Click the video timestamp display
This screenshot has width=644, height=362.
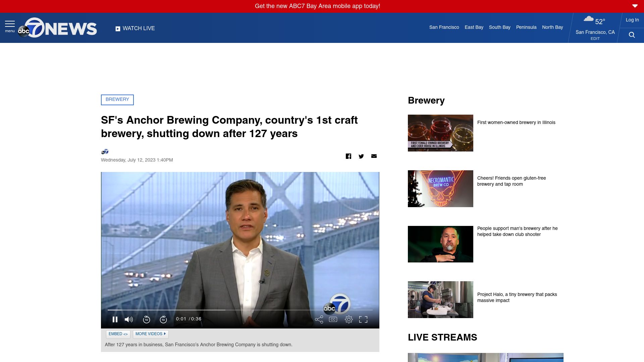coord(189,319)
